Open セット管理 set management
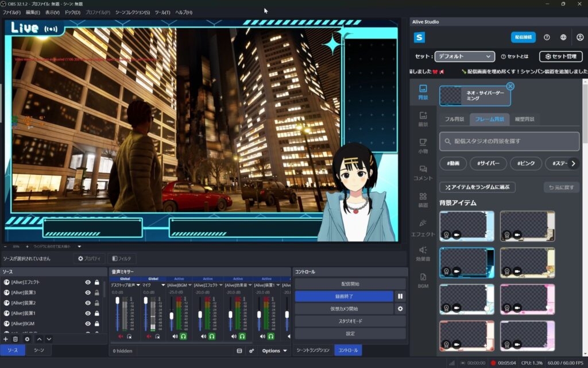 coord(560,56)
